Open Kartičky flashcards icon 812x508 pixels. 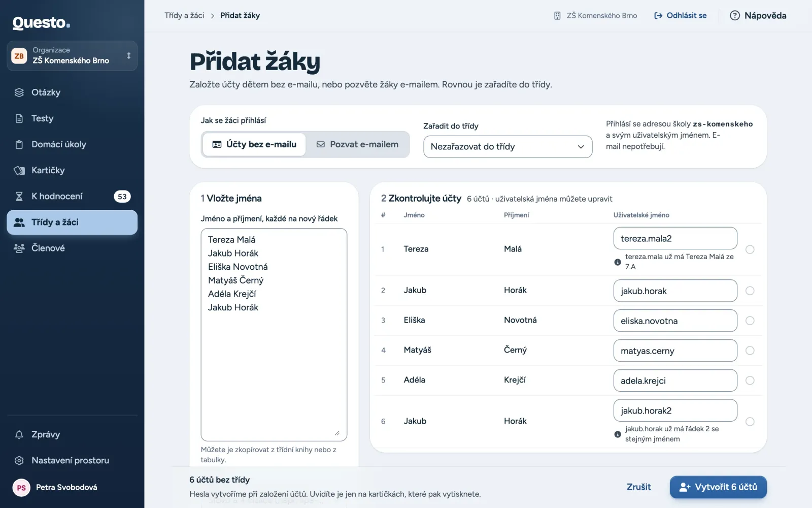(x=19, y=170)
